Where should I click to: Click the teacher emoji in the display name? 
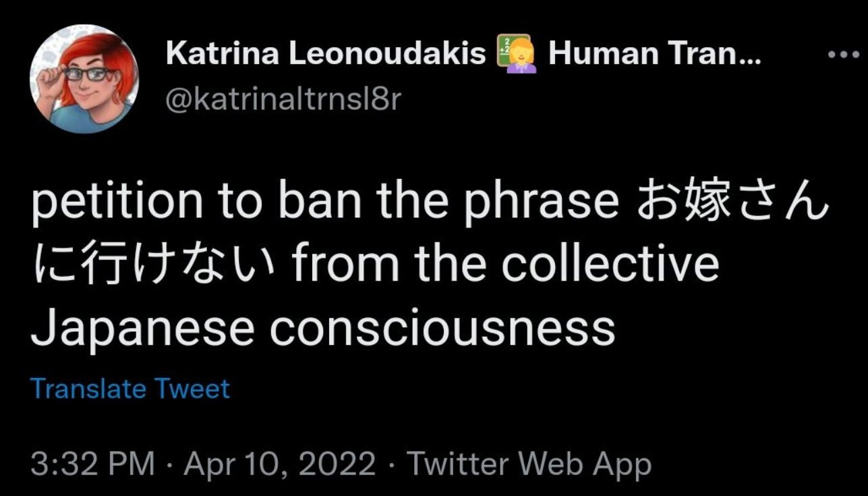pyautogui.click(x=517, y=53)
